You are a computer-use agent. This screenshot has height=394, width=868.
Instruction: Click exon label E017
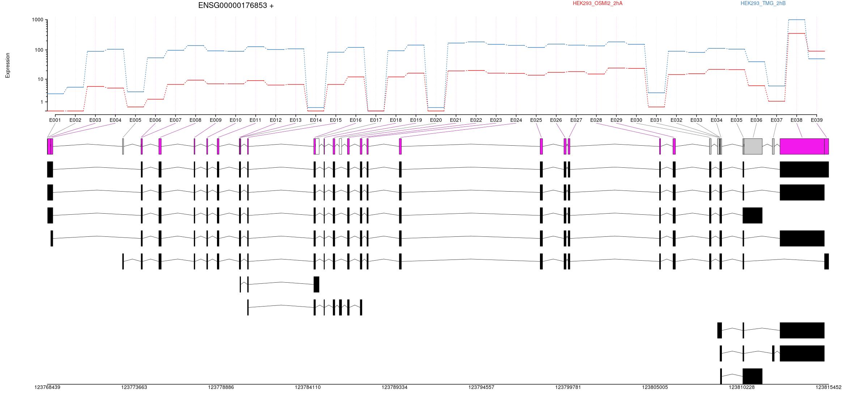(376, 120)
